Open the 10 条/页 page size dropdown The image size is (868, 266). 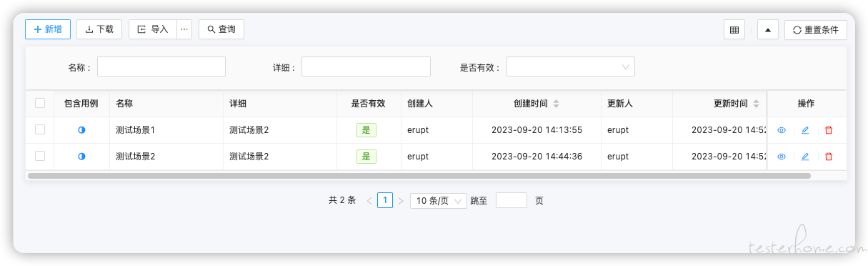pyautogui.click(x=439, y=201)
